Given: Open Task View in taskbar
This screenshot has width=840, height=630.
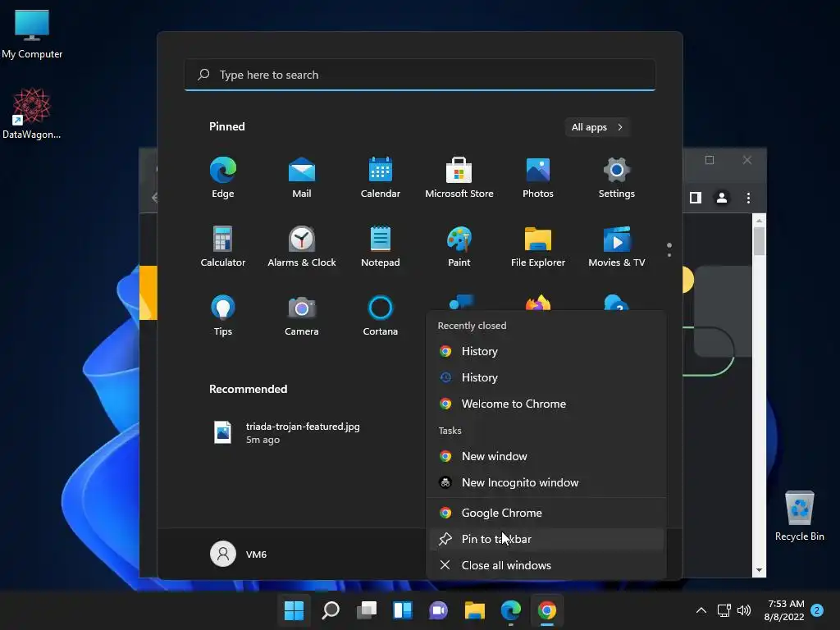Looking at the screenshot, I should click(367, 610).
